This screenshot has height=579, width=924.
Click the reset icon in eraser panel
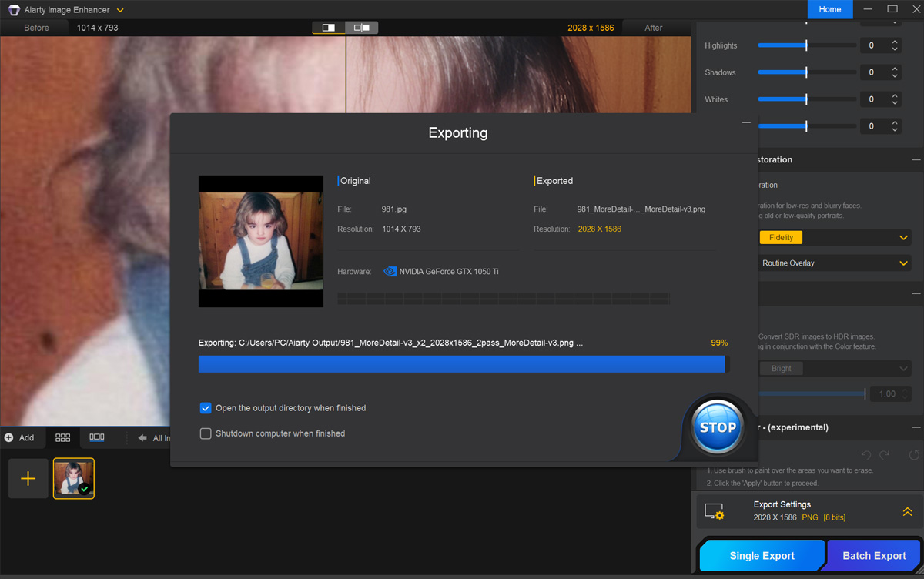point(914,455)
